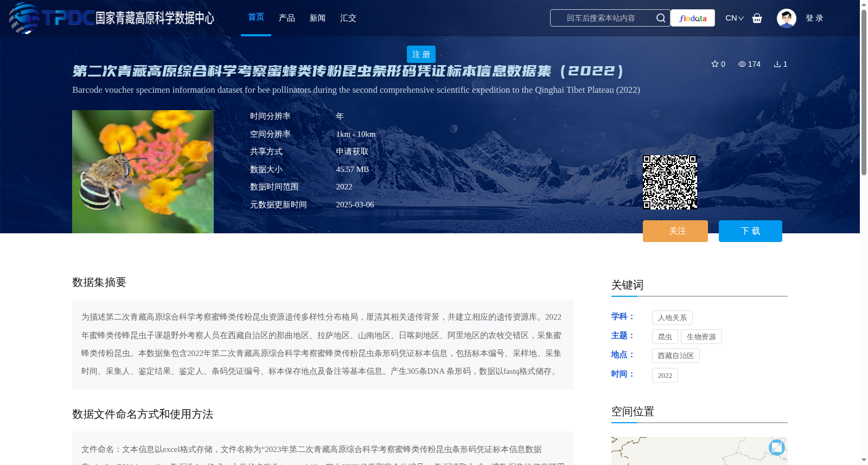This screenshot has width=868, height=465.
Task: Click the 45.57 MB data size value
Action: pyautogui.click(x=353, y=169)
